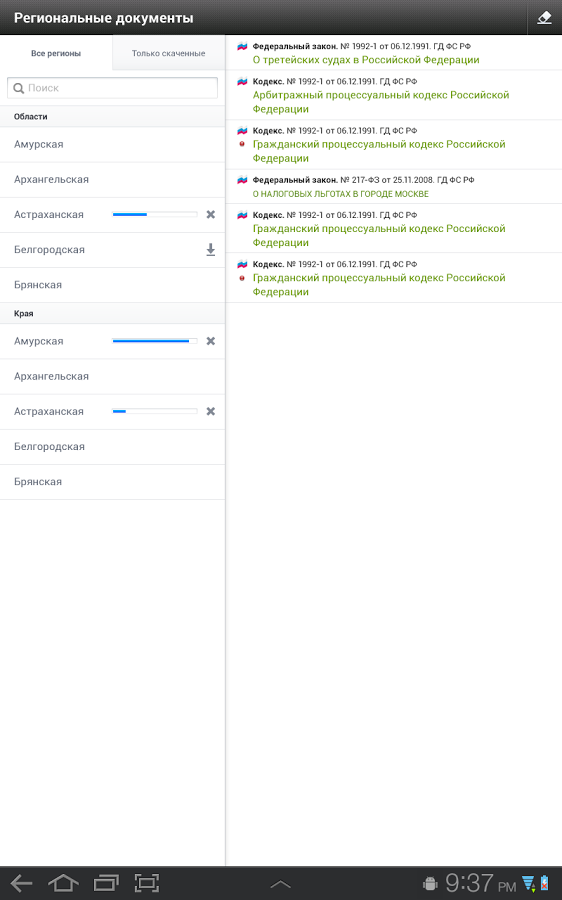Viewport: 562px width, 900px height.
Task: Open Арбитражный процессуальный кодекс document
Action: (x=381, y=102)
